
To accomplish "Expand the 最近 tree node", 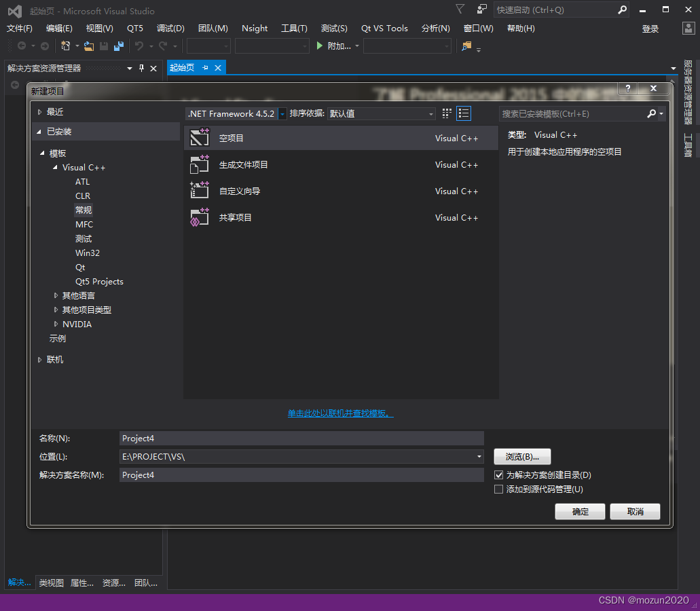I will click(40, 112).
